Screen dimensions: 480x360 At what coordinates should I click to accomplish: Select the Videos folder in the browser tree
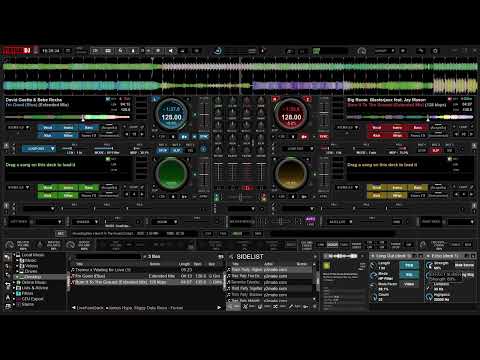click(31, 266)
